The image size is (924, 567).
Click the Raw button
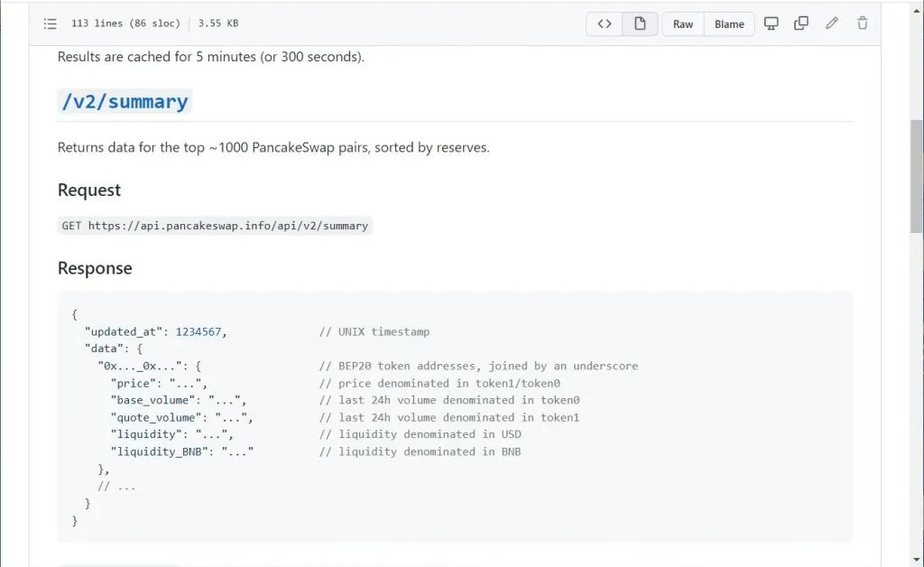click(682, 23)
